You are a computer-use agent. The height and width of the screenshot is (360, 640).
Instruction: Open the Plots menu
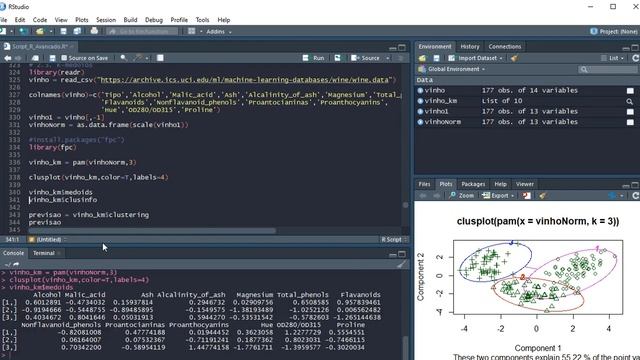point(82,20)
